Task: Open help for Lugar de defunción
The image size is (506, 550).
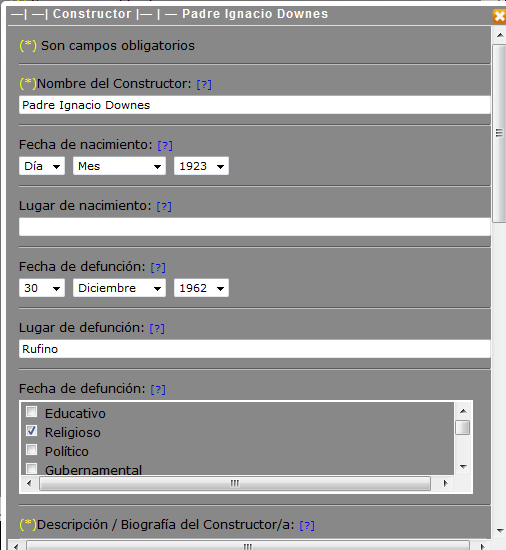Action: (x=157, y=329)
